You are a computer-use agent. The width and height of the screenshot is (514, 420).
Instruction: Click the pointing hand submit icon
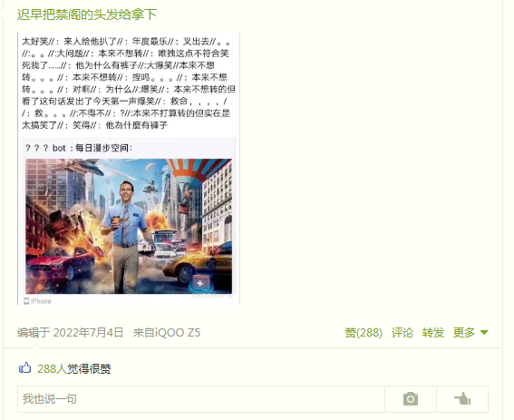point(462,399)
